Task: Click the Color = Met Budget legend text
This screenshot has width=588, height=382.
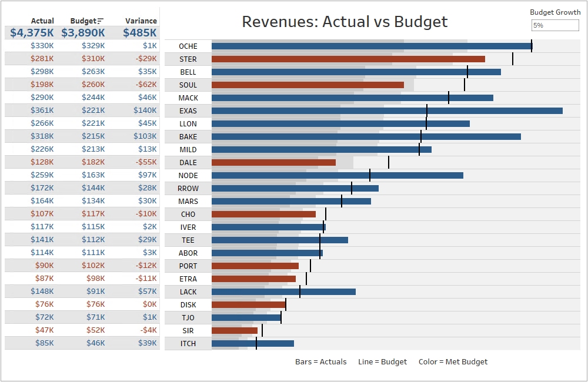Action: [x=453, y=362]
